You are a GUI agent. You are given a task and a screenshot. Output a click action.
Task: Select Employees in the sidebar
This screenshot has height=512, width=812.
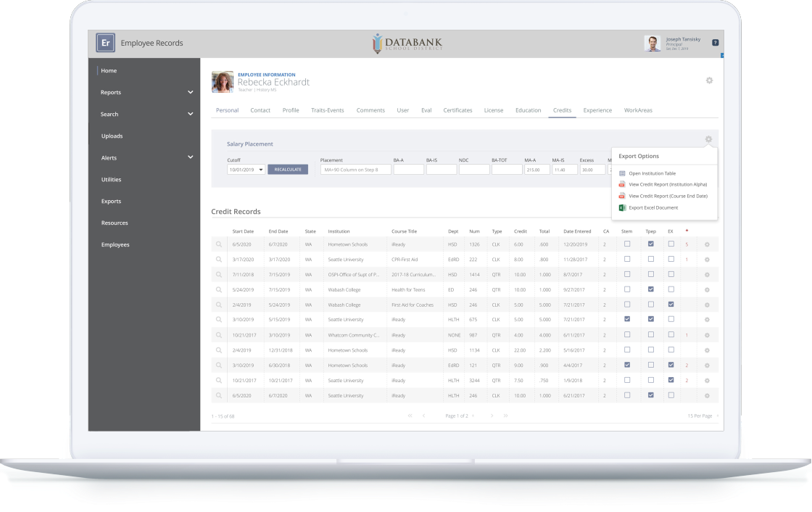coord(115,244)
